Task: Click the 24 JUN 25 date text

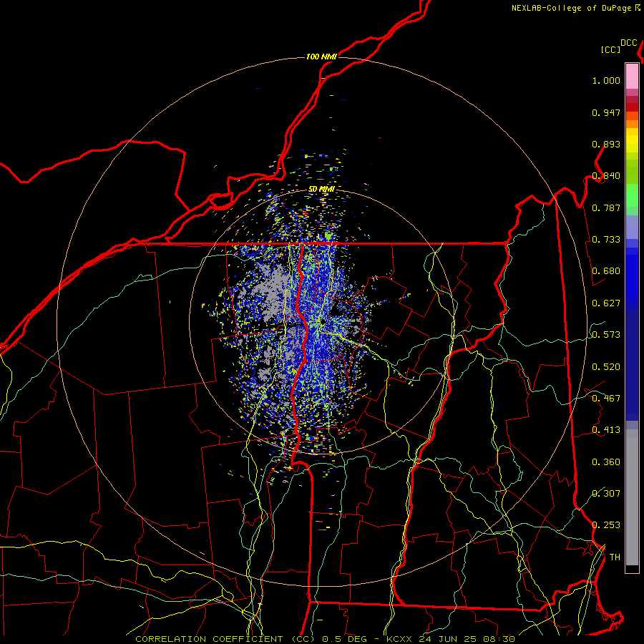Action: click(x=448, y=639)
